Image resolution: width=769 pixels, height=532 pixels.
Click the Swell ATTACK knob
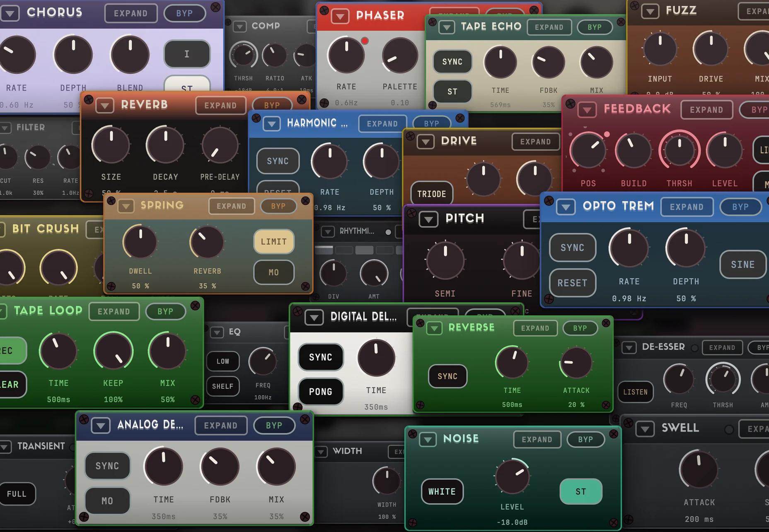pos(699,469)
